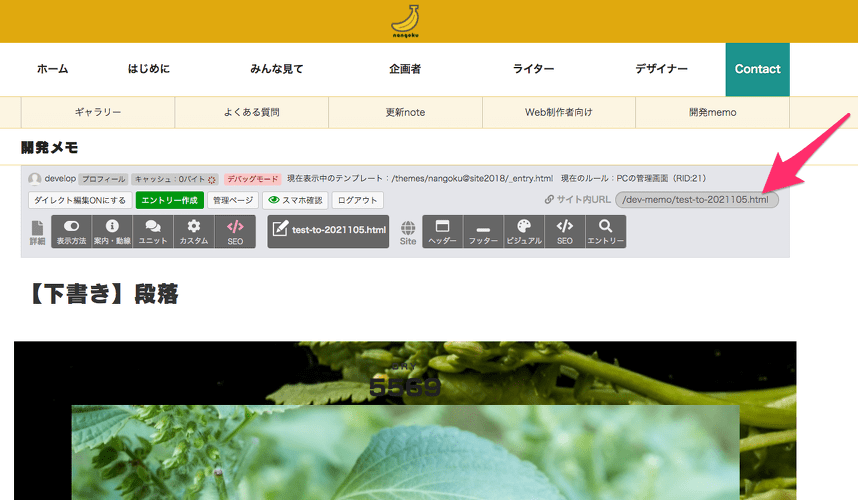
Task: Click the デバッグモード badge
Action: [252, 179]
